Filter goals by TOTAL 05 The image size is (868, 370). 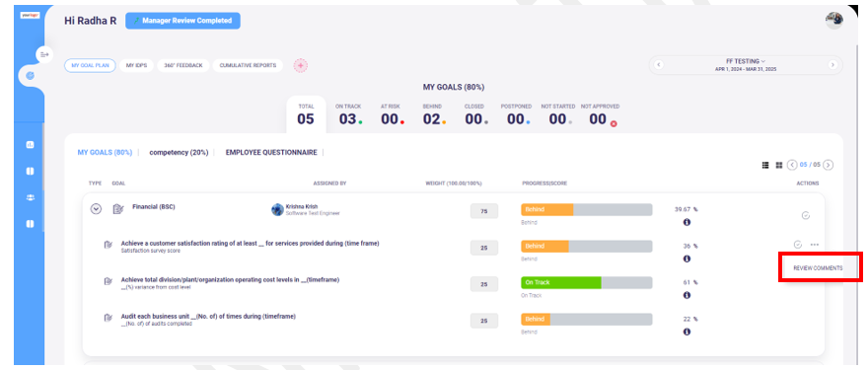[x=306, y=114]
